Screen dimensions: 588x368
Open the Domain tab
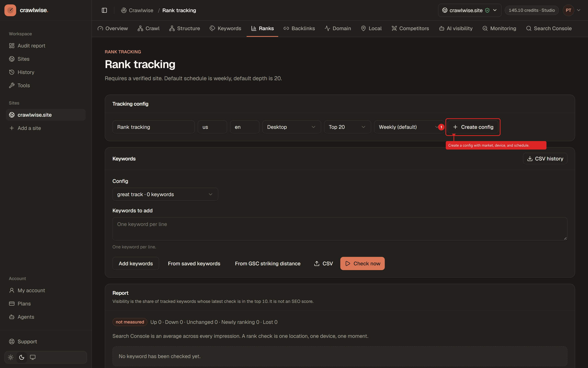pos(338,29)
